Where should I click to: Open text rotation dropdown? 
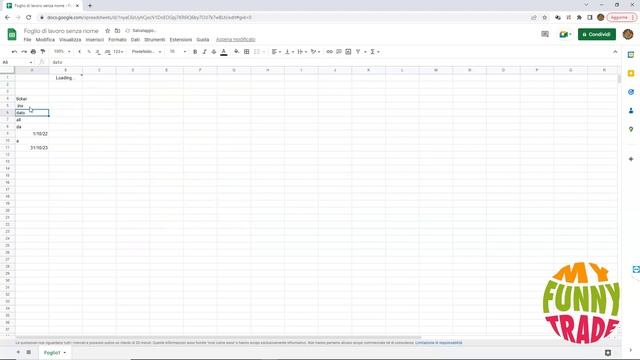coord(315,52)
